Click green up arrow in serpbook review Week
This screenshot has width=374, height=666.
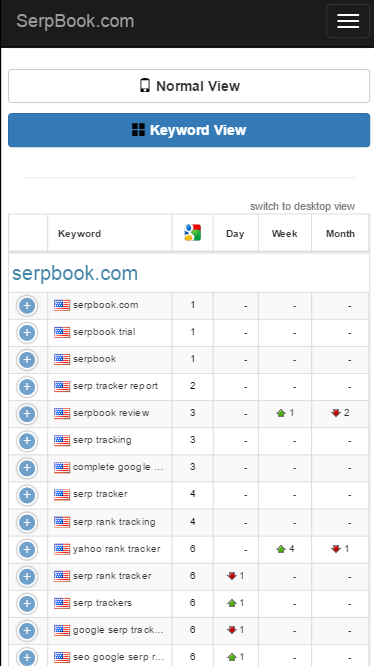[x=281, y=413]
